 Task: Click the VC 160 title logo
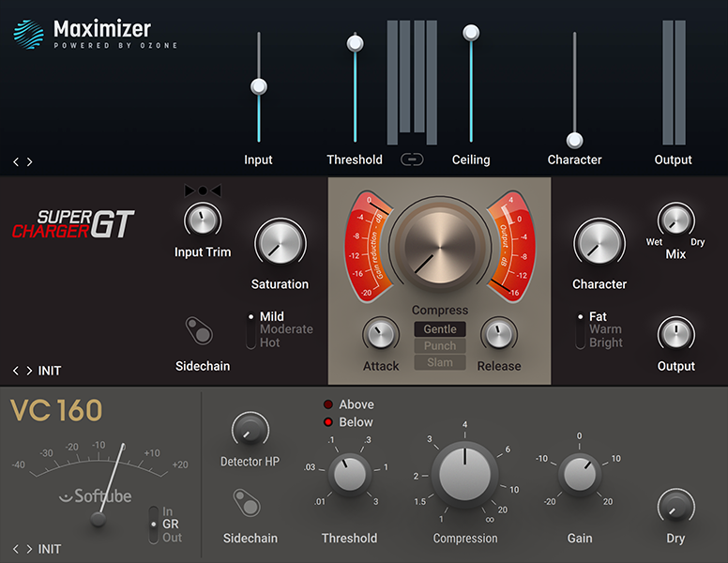[56, 410]
